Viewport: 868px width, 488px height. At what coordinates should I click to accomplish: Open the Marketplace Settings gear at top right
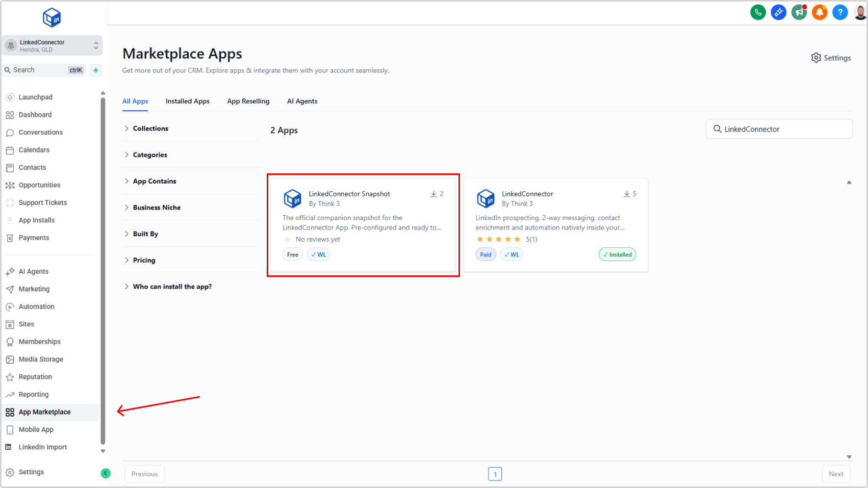pyautogui.click(x=831, y=58)
